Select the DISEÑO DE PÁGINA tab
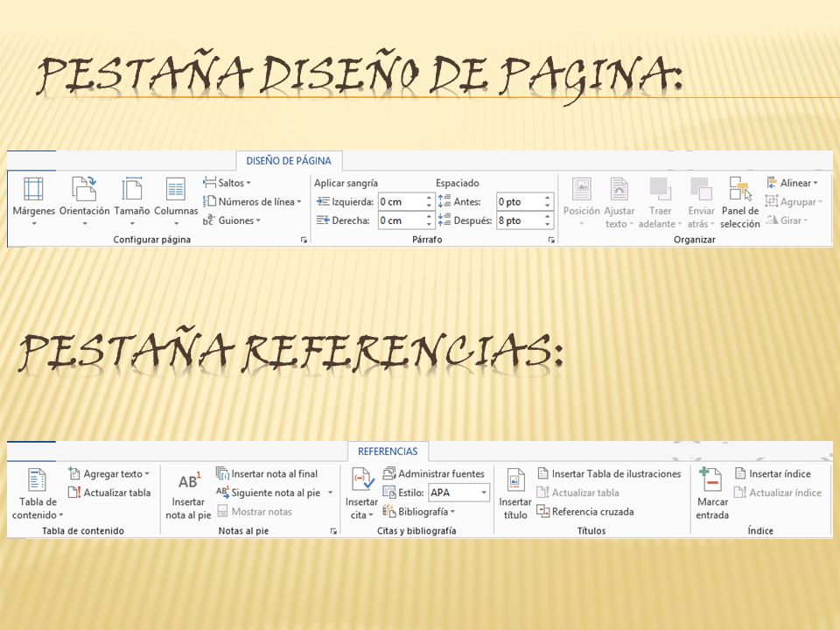 coord(289,161)
